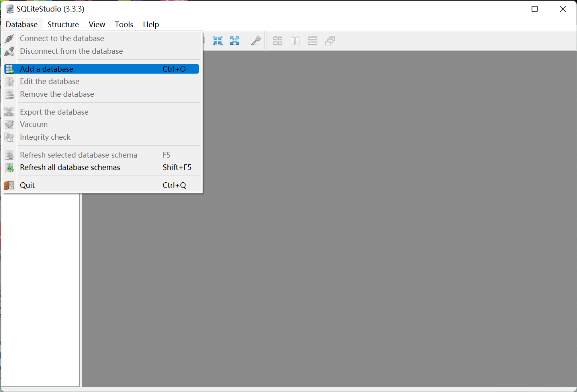Click the collapse all tree arrows icon
The image size is (577, 392).
(217, 41)
